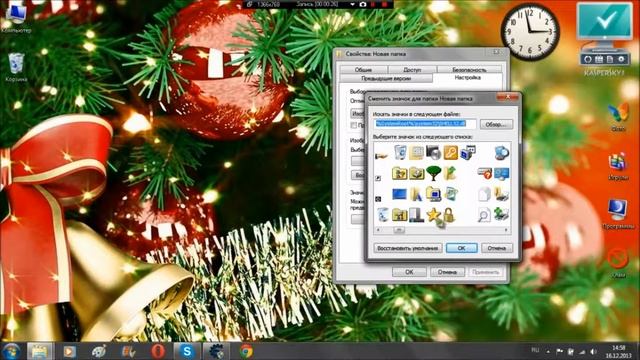Click the icon list scroll right arrow
Image resolution: width=640 pixels, height=360 pixels.
point(506,230)
